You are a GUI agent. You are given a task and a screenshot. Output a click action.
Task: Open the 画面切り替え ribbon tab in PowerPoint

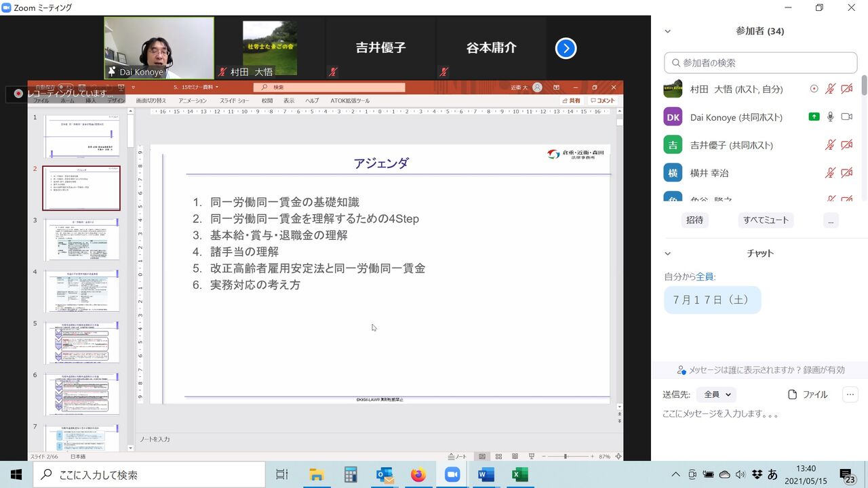click(151, 100)
